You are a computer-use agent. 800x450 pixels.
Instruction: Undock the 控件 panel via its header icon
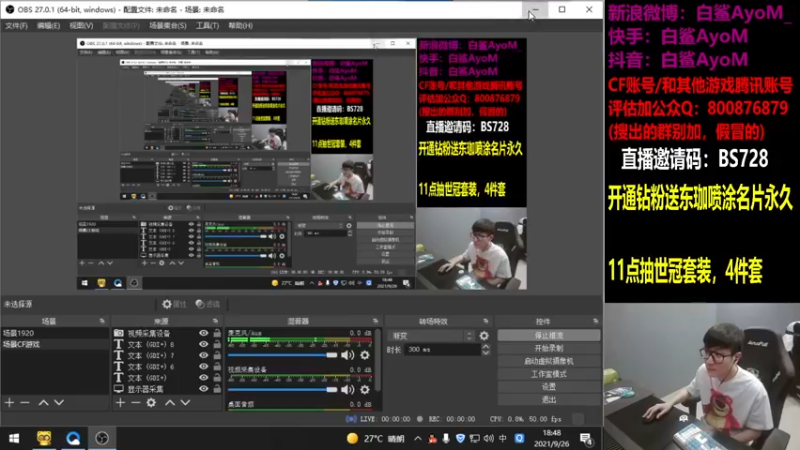(595, 321)
